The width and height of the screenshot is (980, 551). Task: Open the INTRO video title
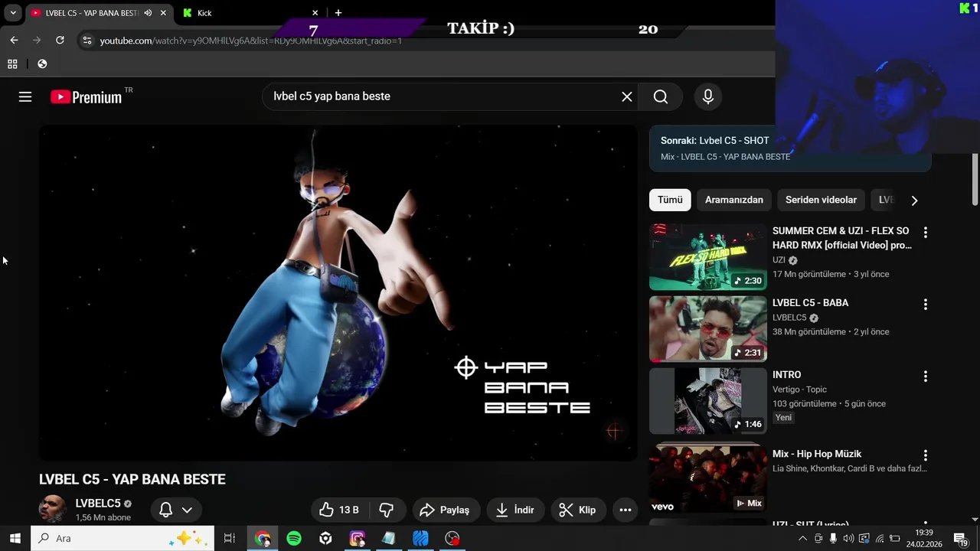[x=786, y=375]
